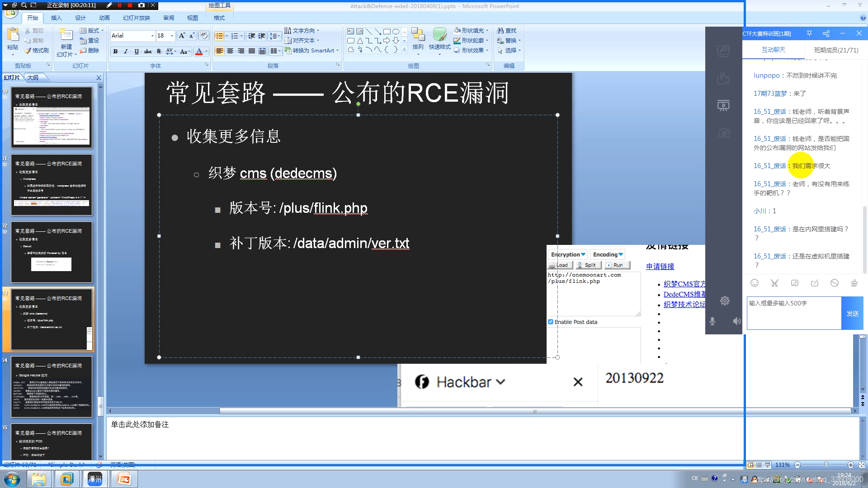Click the italic formatting button
The width and height of the screenshot is (868, 488).
pos(126,52)
